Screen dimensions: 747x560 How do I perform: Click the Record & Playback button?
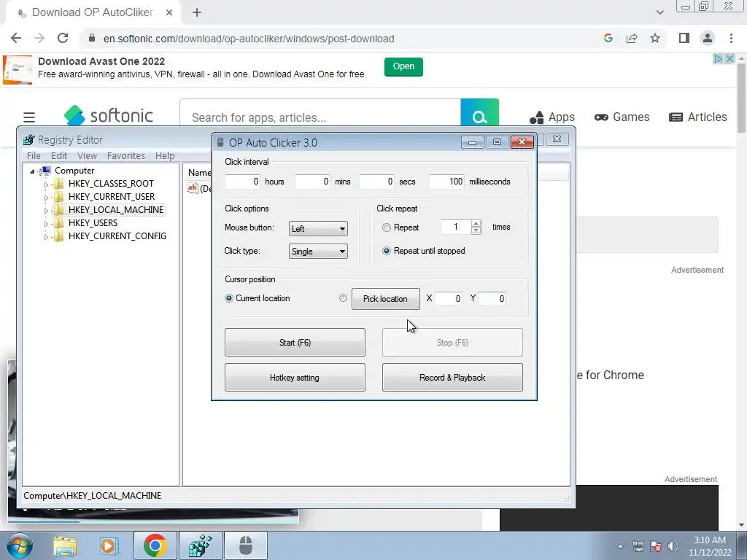coord(452,378)
